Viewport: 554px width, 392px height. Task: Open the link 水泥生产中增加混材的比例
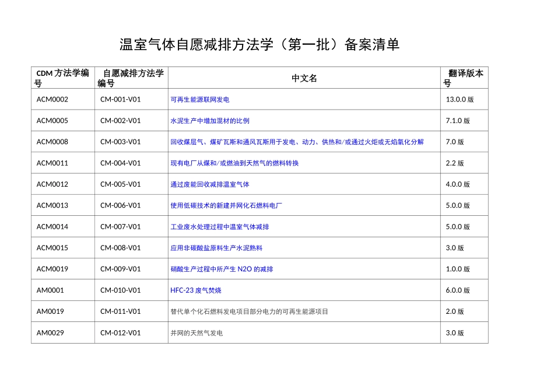(x=210, y=121)
